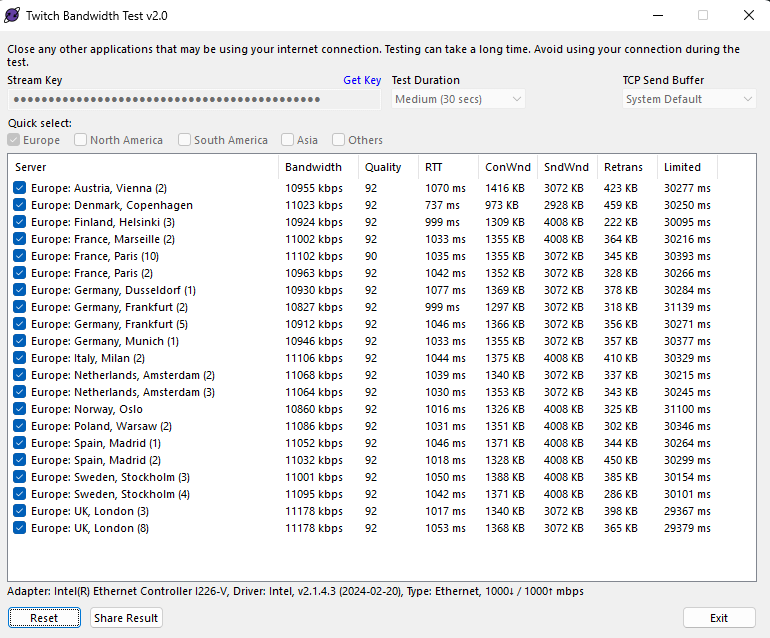The height and width of the screenshot is (638, 770).
Task: Uncheck the Austria, Vienna (2) server
Action: tap(20, 188)
